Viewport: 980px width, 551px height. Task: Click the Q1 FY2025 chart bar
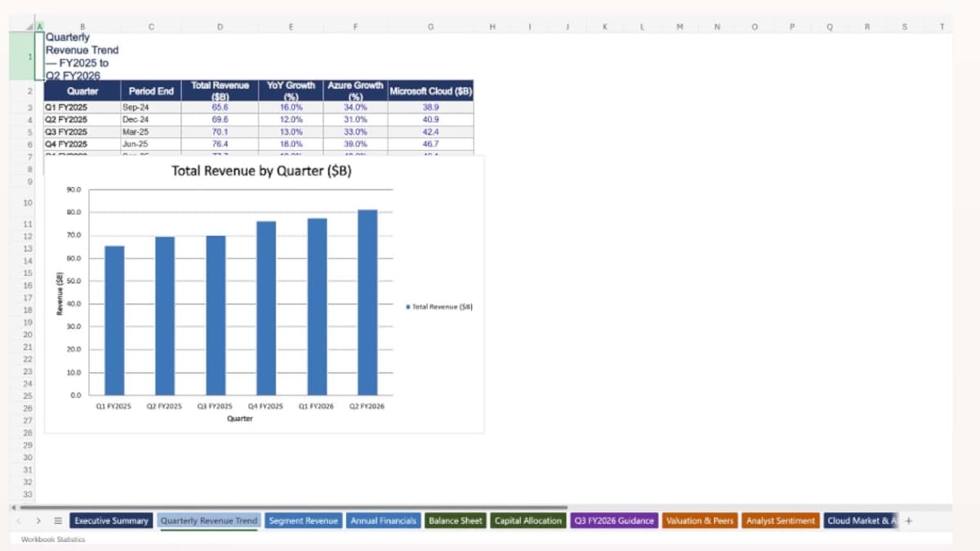tap(114, 320)
